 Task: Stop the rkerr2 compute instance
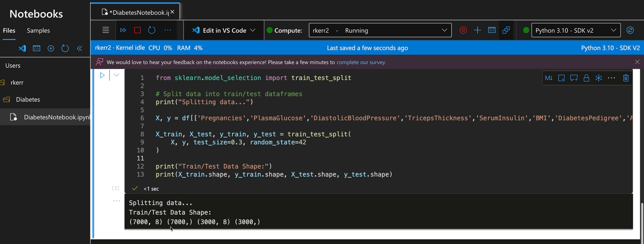[463, 30]
